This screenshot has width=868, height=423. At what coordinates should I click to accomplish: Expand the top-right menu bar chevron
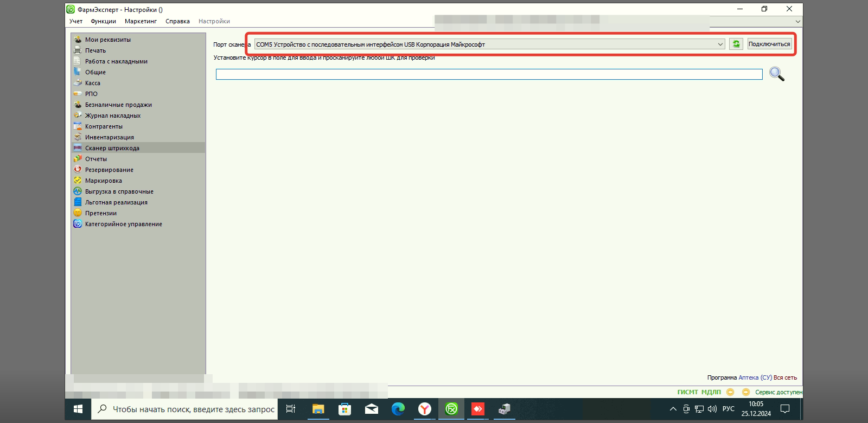point(797,22)
